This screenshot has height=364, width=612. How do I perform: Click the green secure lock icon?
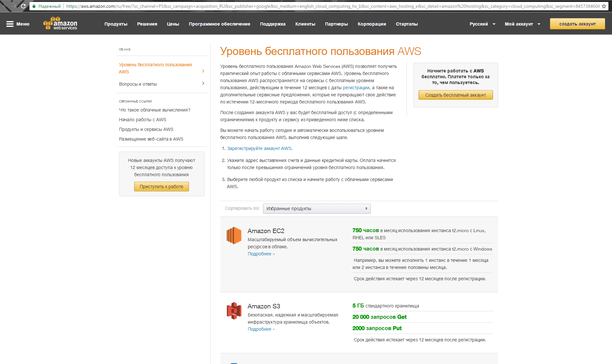[34, 6]
